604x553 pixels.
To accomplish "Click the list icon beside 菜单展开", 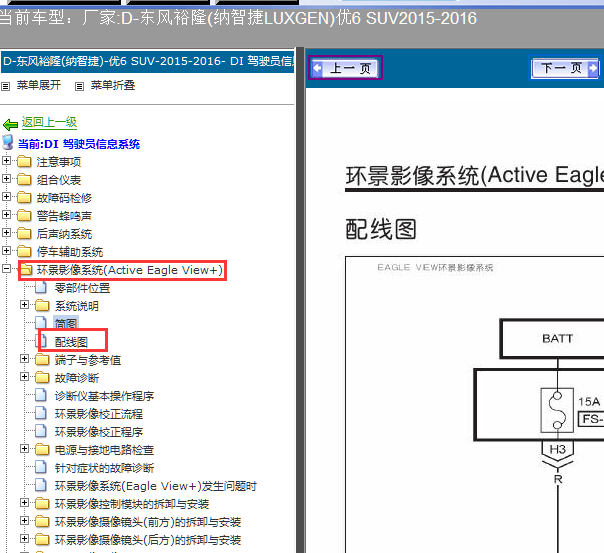I will pyautogui.click(x=5, y=86).
